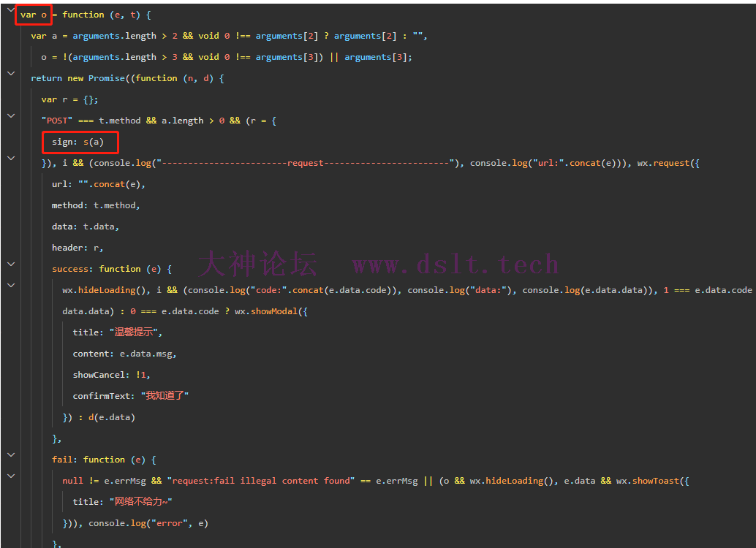Fold the block at the wx.request line

tap(11, 158)
